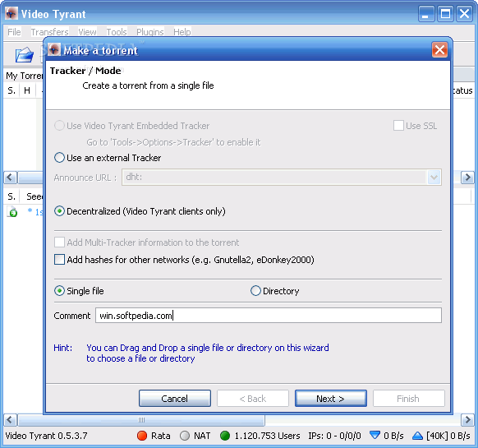Close the Make a torrent dialog
Screen dimensions: 478x448
tap(439, 49)
